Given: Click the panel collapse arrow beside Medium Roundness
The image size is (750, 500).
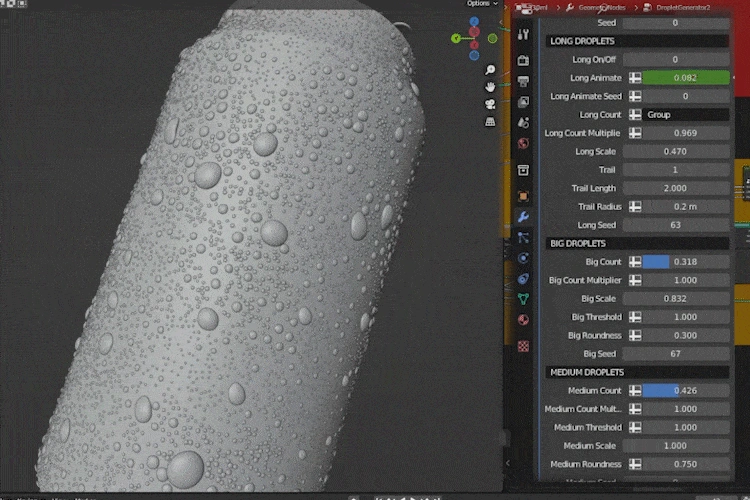Looking at the screenshot, I should (508, 463).
